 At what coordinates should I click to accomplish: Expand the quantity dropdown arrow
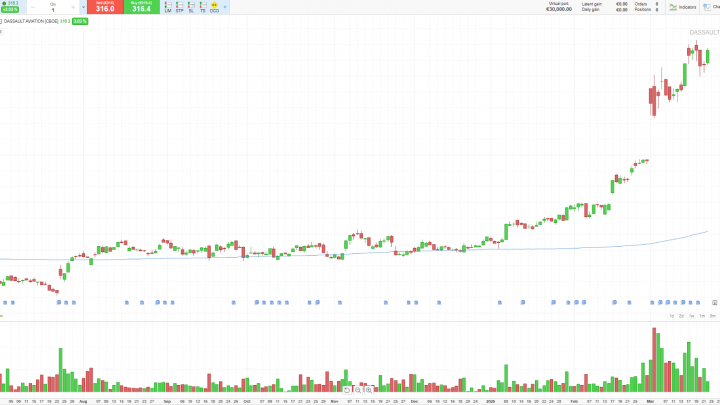point(84,7)
